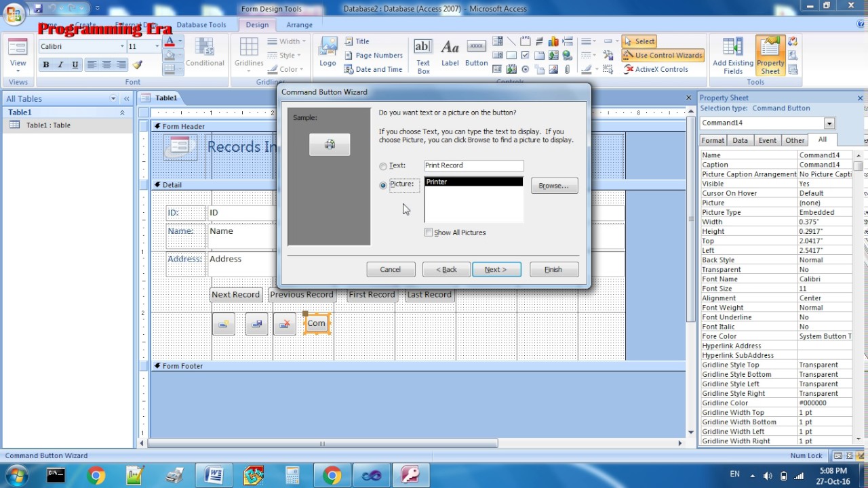The image size is (868, 488).
Task: Align text left in the ribbon
Action: 91,65
